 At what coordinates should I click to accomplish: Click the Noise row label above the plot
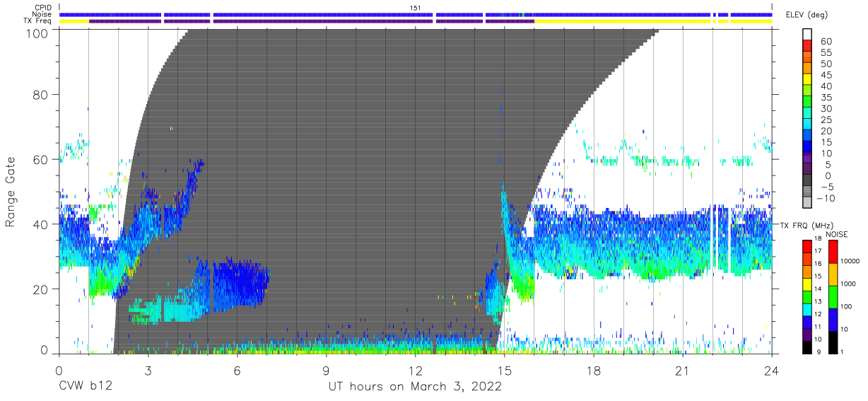coord(43,14)
